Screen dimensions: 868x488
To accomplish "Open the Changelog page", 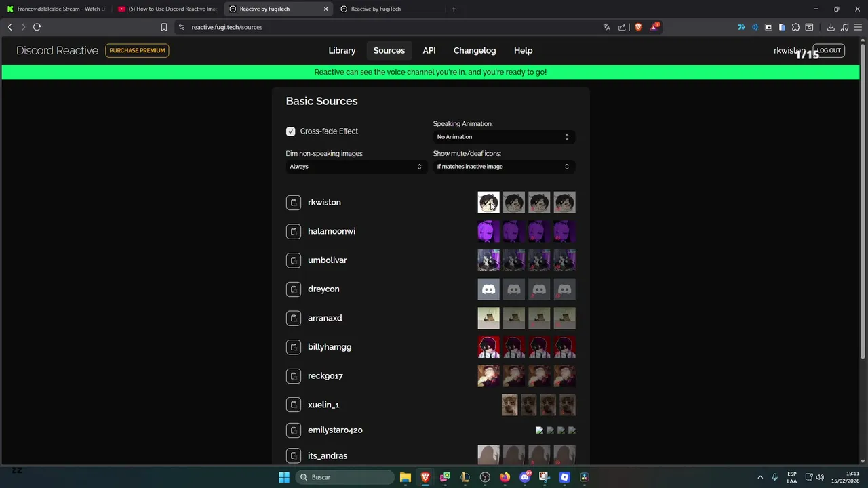I will point(475,51).
